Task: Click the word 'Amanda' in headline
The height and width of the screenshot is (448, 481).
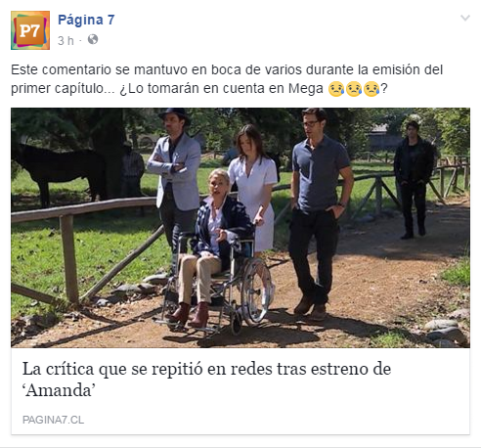Action: pos(59,390)
